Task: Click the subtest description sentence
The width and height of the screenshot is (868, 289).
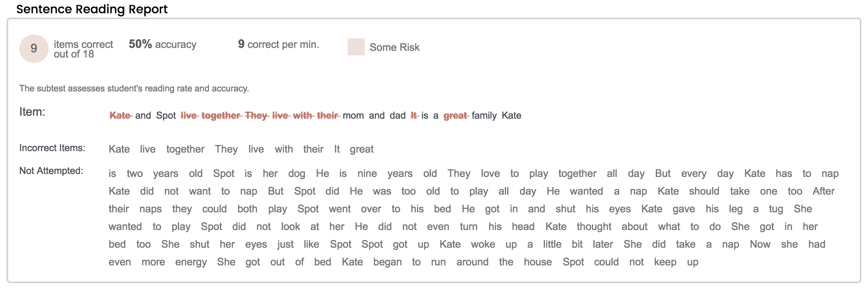Action: pyautogui.click(x=134, y=88)
